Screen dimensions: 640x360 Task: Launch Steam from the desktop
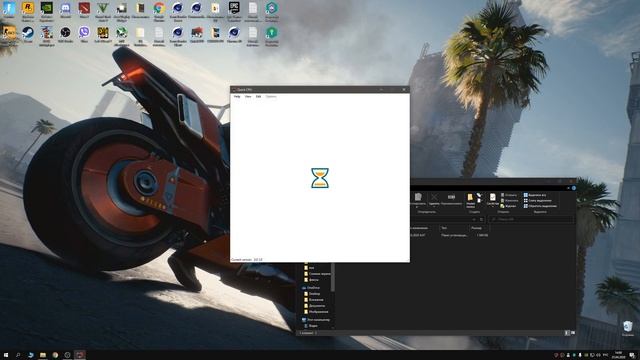coord(28,32)
